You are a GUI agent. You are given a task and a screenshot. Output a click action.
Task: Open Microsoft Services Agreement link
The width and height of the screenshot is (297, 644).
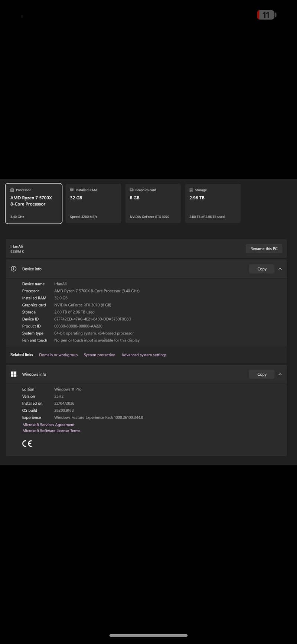coord(48,425)
